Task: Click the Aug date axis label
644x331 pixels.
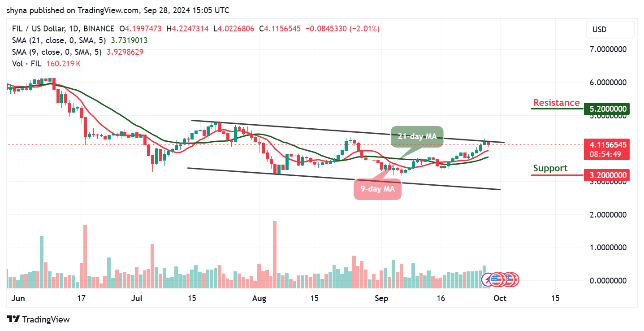Action: pyautogui.click(x=259, y=298)
